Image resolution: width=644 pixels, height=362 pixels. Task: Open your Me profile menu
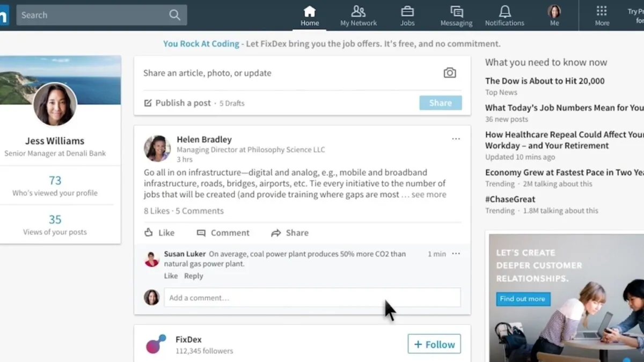(553, 12)
